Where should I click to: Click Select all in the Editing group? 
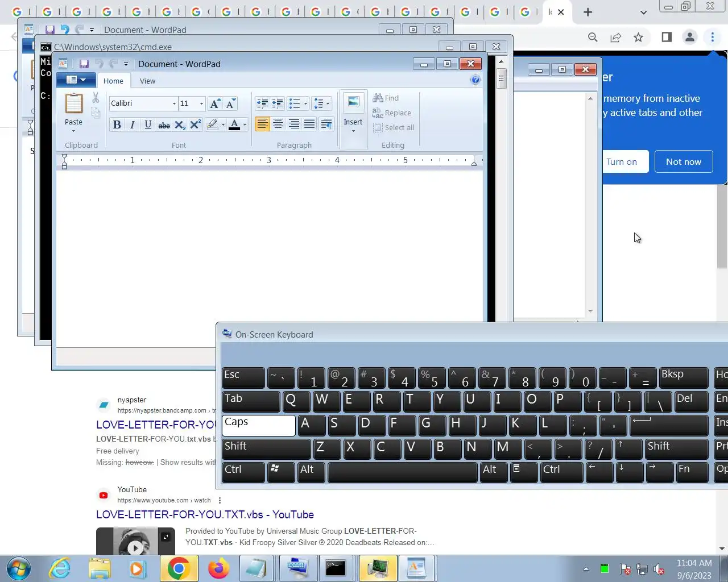(394, 127)
